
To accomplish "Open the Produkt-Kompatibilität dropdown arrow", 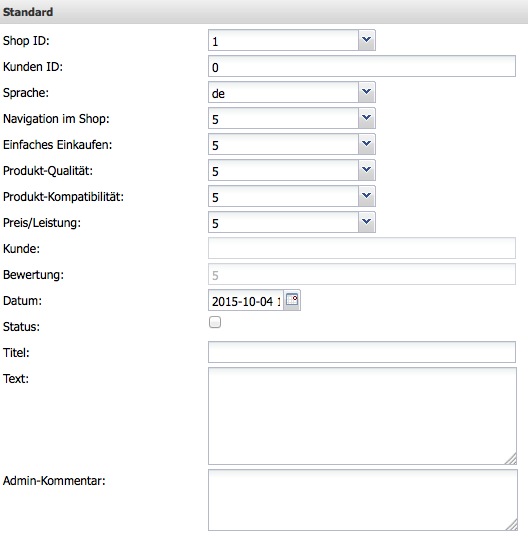I will (x=367, y=196).
